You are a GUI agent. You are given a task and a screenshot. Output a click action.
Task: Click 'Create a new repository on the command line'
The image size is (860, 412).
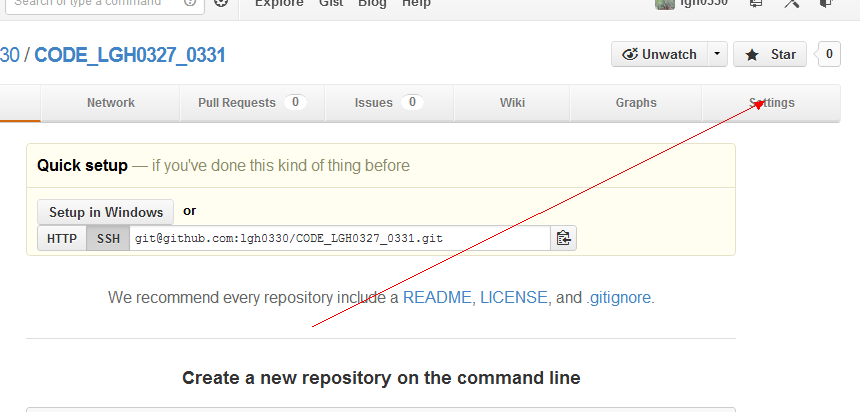pos(381,378)
